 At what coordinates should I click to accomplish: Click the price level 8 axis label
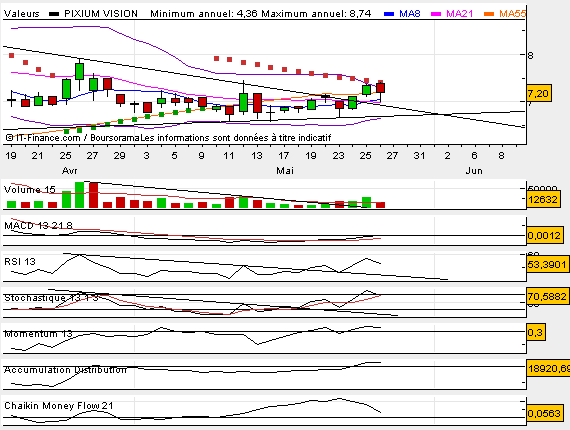[531, 56]
